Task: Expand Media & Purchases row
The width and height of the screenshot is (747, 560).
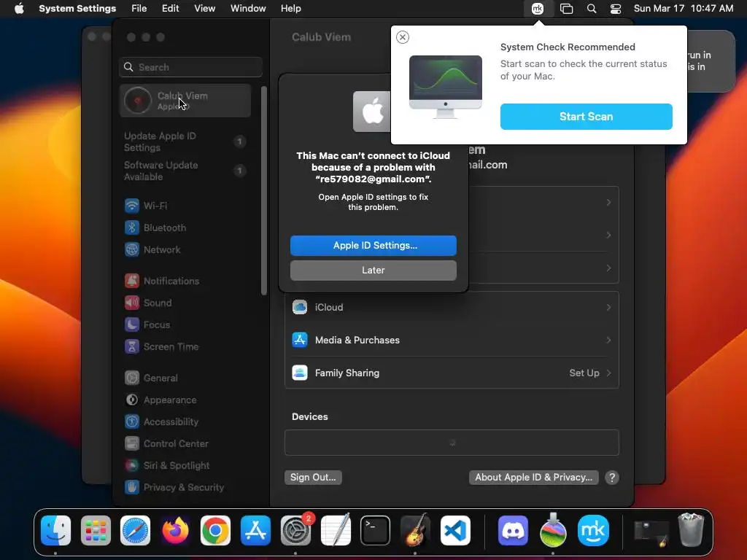Action: pos(452,340)
